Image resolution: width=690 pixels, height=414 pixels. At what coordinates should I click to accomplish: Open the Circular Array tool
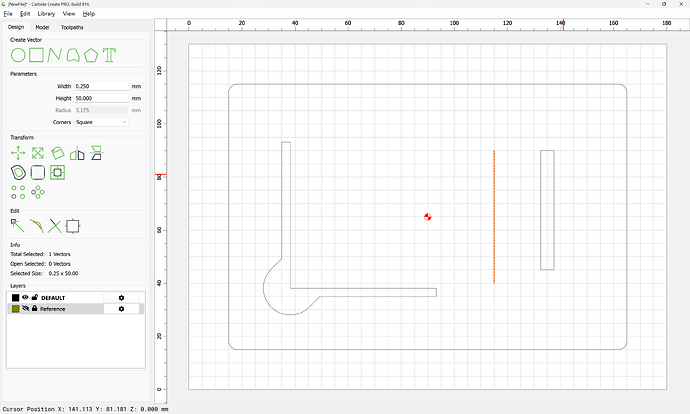coord(38,192)
